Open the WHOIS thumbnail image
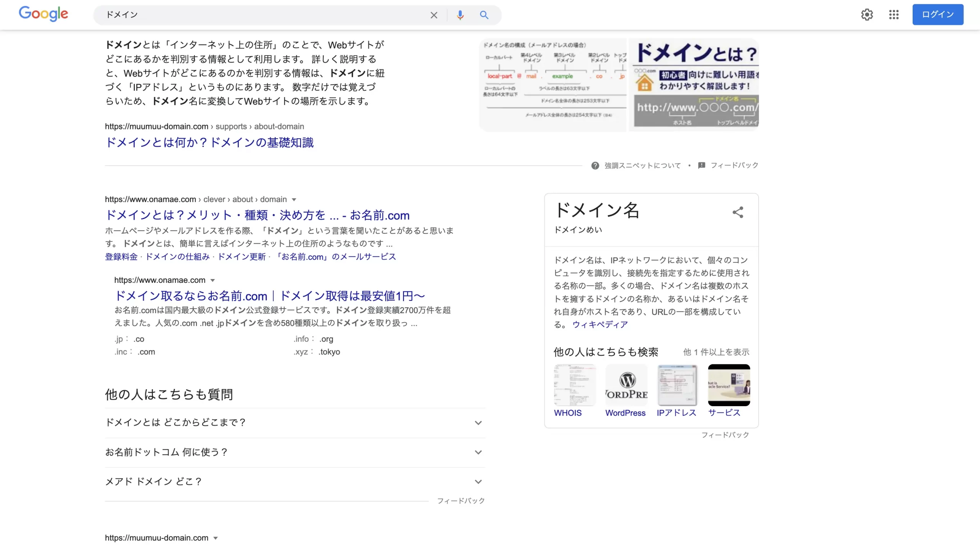This screenshot has width=980, height=547. point(575,385)
